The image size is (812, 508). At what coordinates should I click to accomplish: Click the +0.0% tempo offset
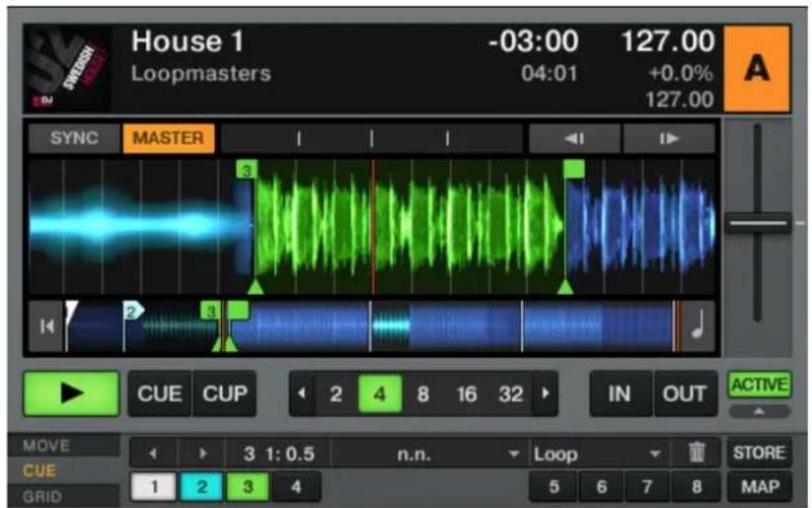pyautogui.click(x=681, y=74)
